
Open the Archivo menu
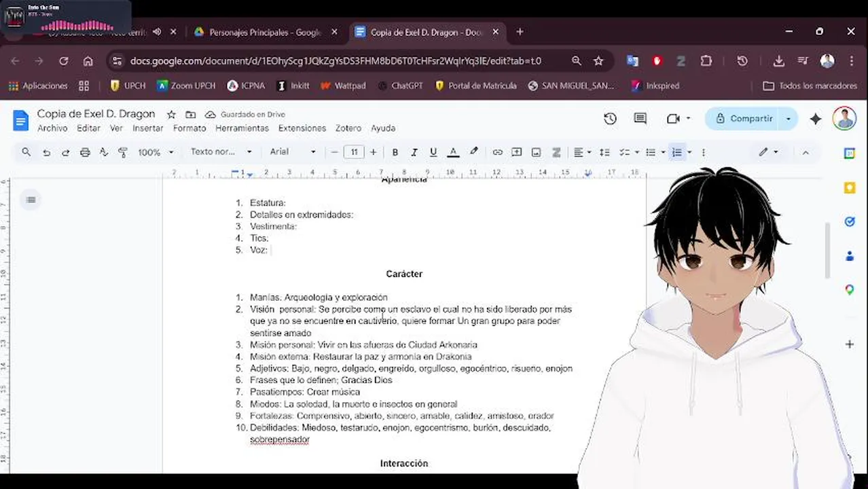pos(52,128)
